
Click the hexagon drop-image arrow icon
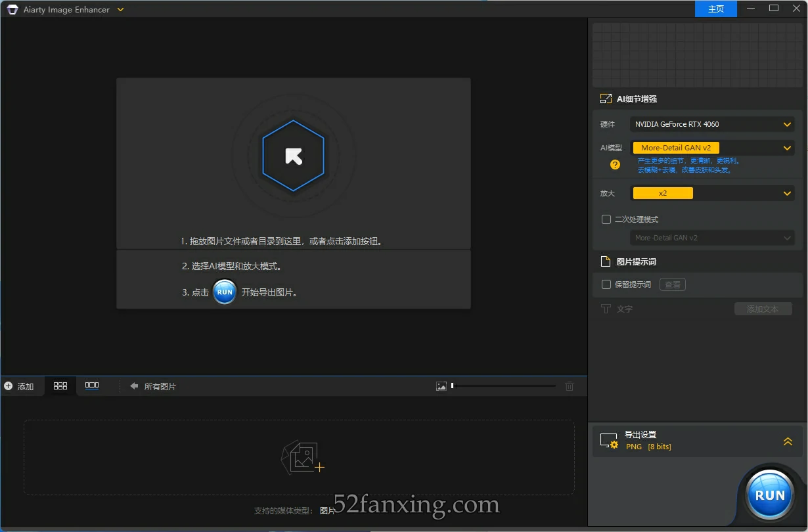(x=293, y=156)
